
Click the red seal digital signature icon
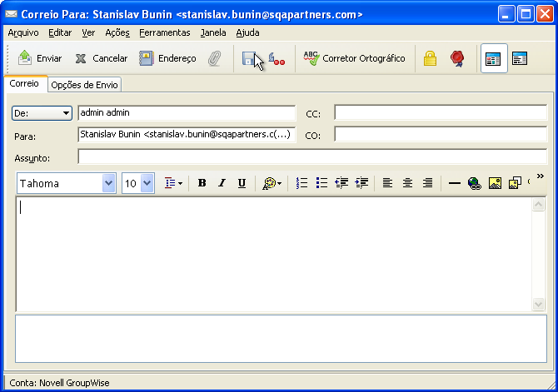point(457,58)
